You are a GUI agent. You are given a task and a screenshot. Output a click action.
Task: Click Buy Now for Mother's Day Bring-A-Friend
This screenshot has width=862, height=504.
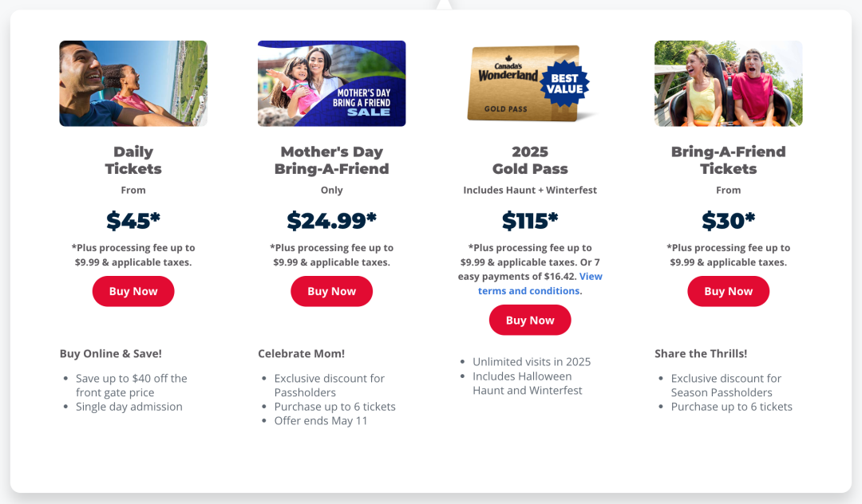pyautogui.click(x=331, y=291)
